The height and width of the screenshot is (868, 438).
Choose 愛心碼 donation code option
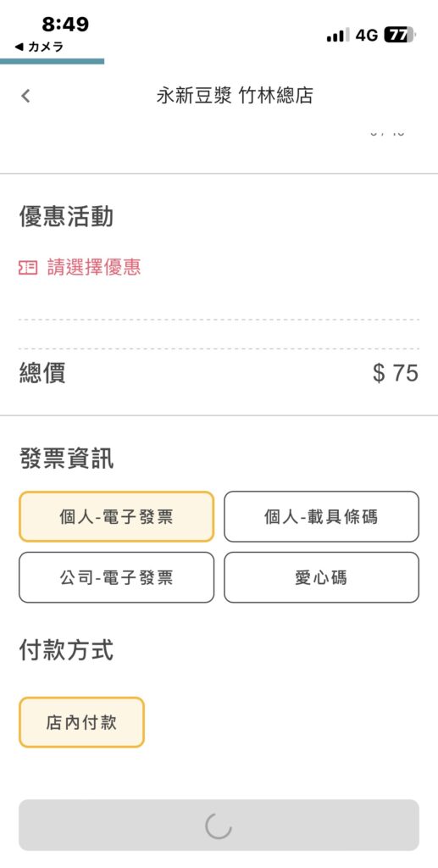pyautogui.click(x=321, y=577)
